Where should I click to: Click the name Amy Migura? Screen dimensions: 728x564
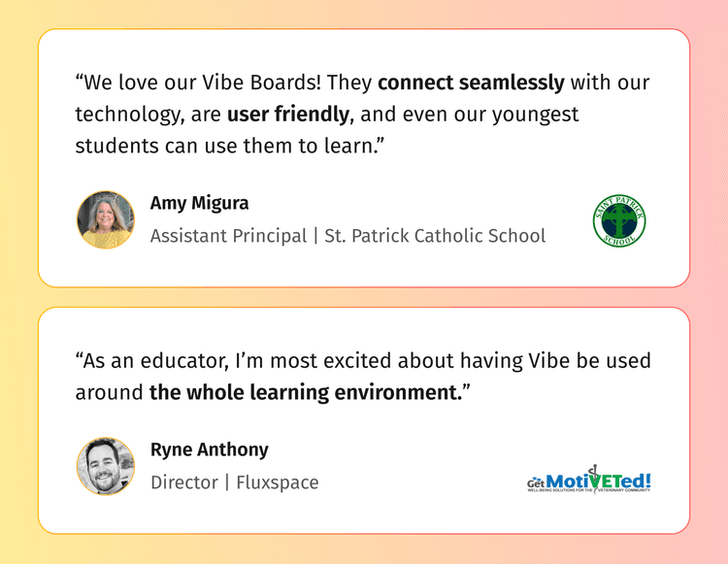199,203
